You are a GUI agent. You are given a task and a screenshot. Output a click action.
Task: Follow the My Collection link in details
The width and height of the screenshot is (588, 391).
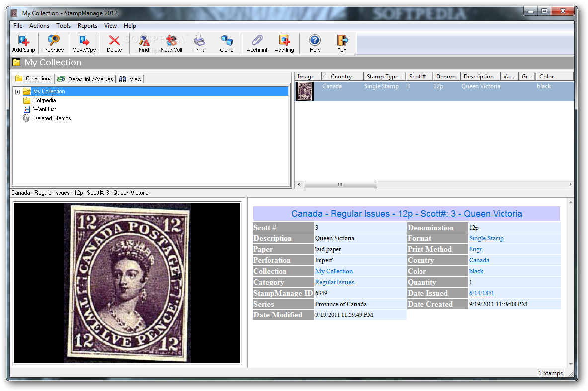[x=334, y=271]
